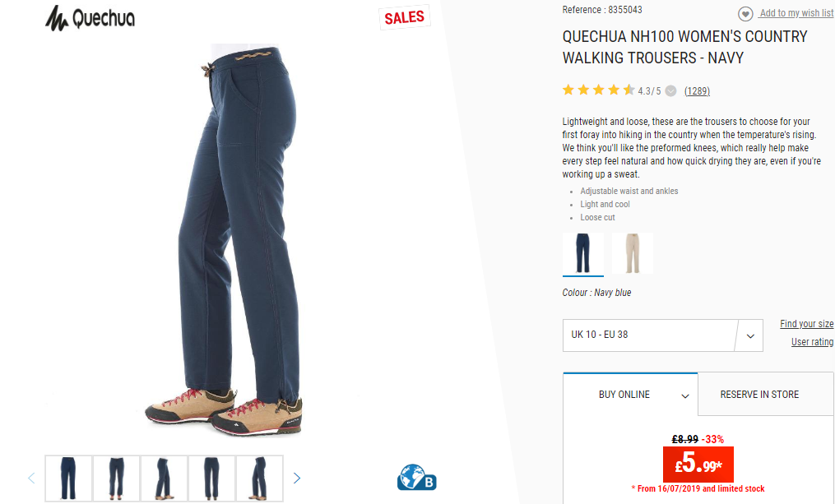Screen dimensions: 835x504
Task: Open the User rating link
Action: (x=812, y=342)
